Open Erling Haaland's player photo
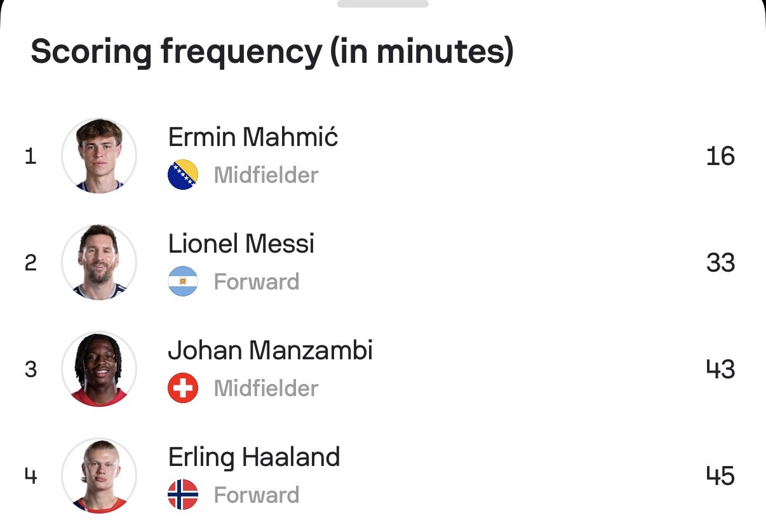 click(99, 475)
